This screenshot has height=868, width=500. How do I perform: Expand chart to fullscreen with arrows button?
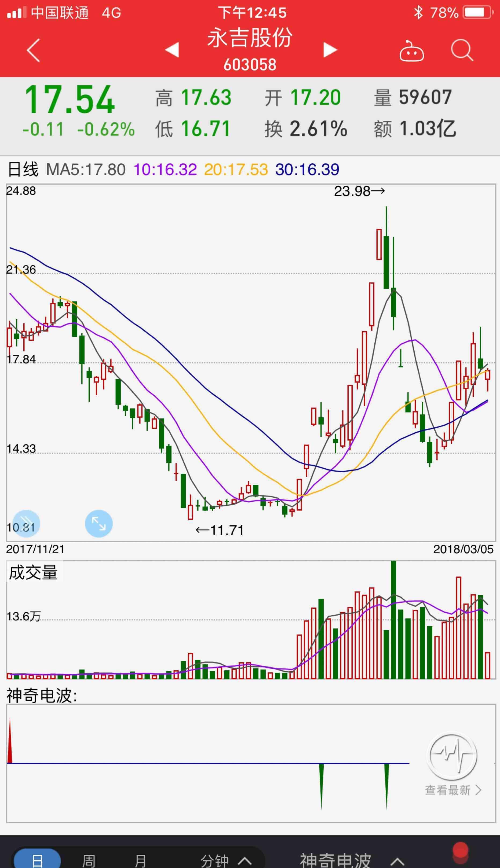(98, 523)
